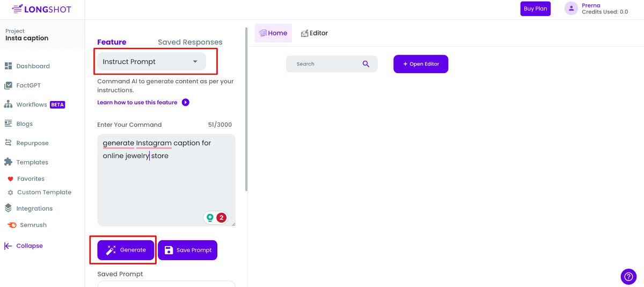Click the feature panel vertical scrollbar
This screenshot has width=644, height=287.
pyautogui.click(x=246, y=107)
